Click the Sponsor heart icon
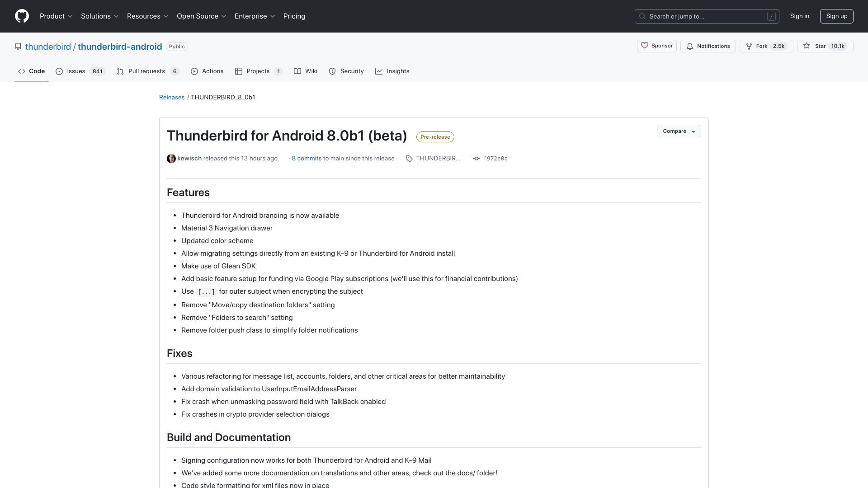 pyautogui.click(x=645, y=46)
